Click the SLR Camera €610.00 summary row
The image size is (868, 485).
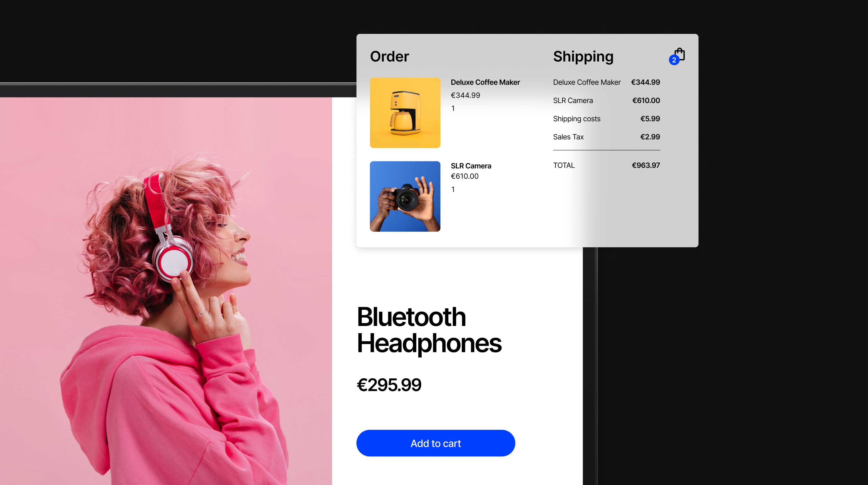[x=607, y=100]
